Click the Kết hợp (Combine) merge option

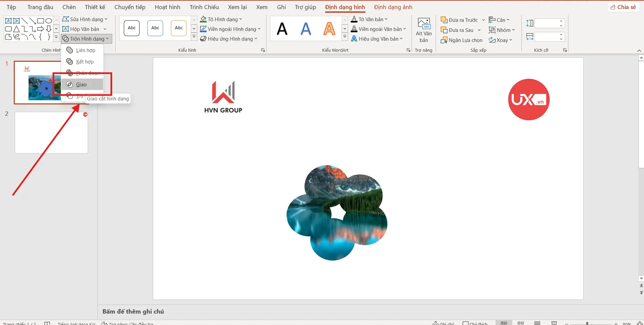pos(82,62)
